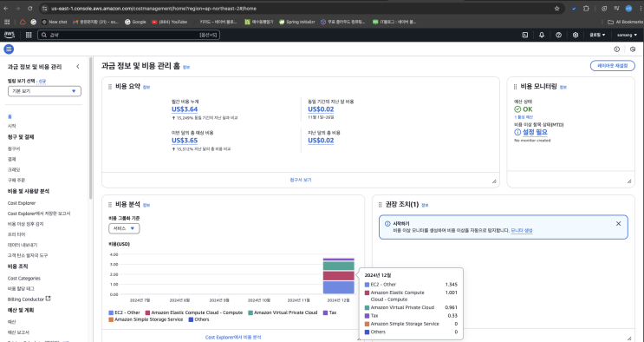Open Cost Explorer에서 비용 분석 link
The width and height of the screenshot is (644, 342).
point(233,337)
